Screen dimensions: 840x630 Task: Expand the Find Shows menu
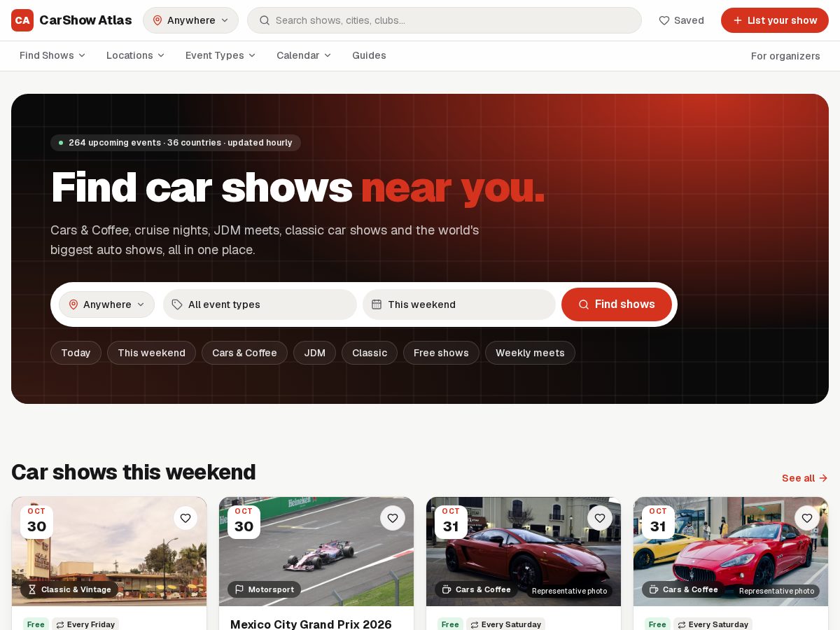pos(52,55)
